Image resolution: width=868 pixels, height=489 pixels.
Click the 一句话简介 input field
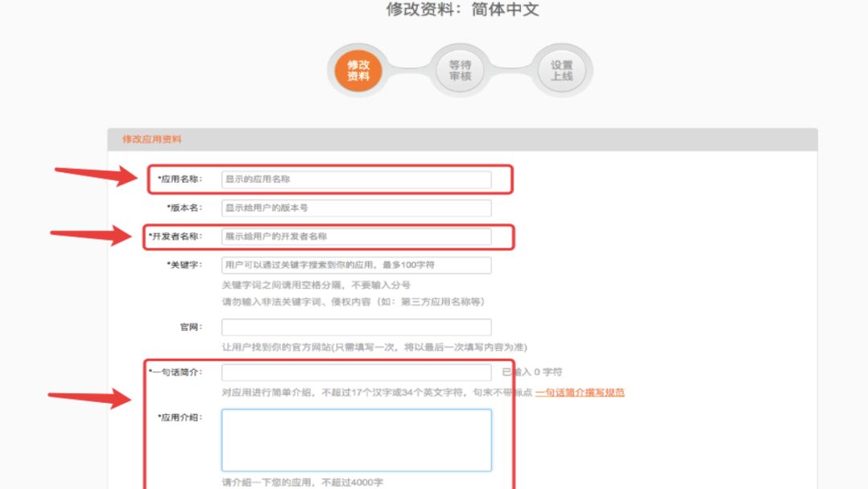coord(356,372)
